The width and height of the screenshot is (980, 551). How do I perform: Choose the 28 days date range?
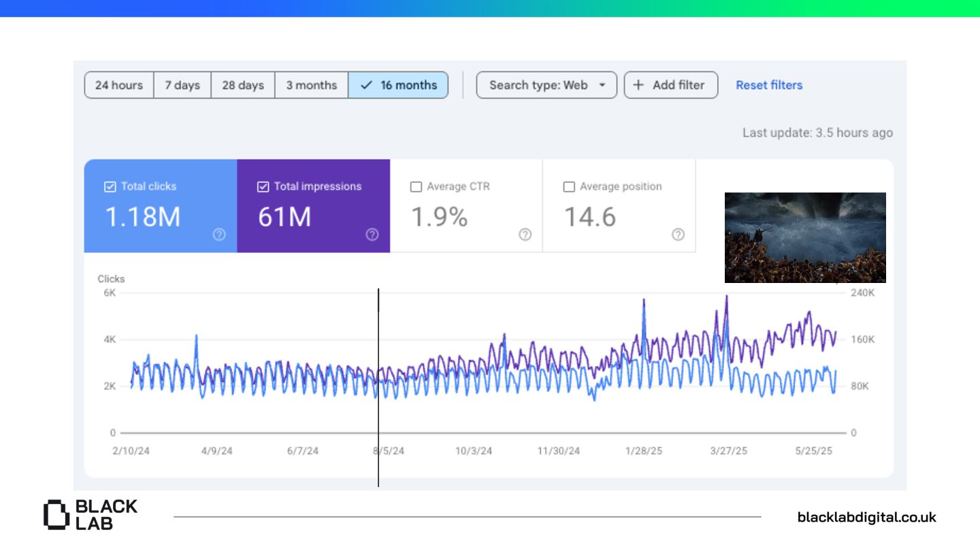pyautogui.click(x=243, y=85)
